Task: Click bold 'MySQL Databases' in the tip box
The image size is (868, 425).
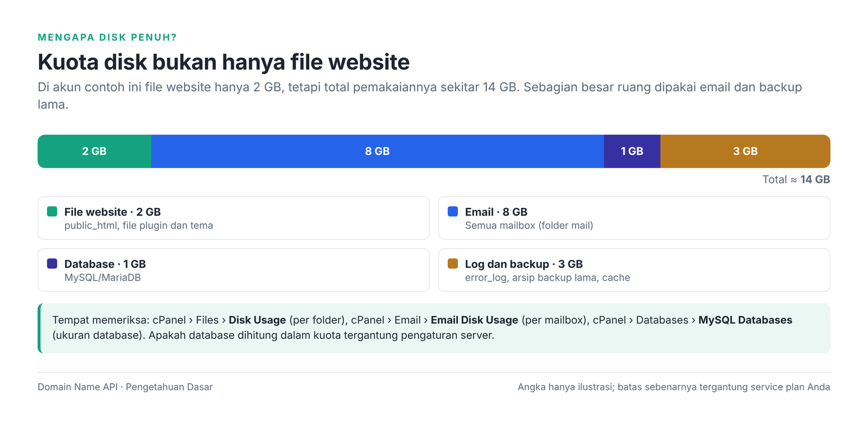Action: point(745,320)
